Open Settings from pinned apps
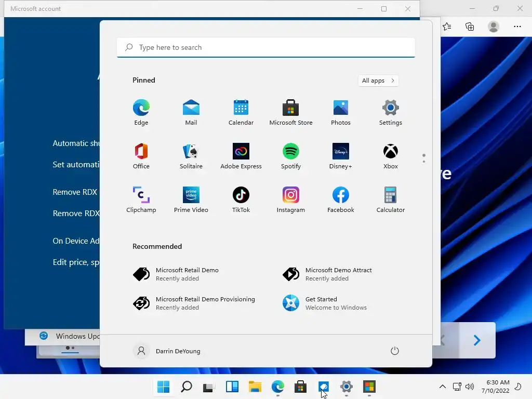This screenshot has height=399, width=532. (391, 113)
